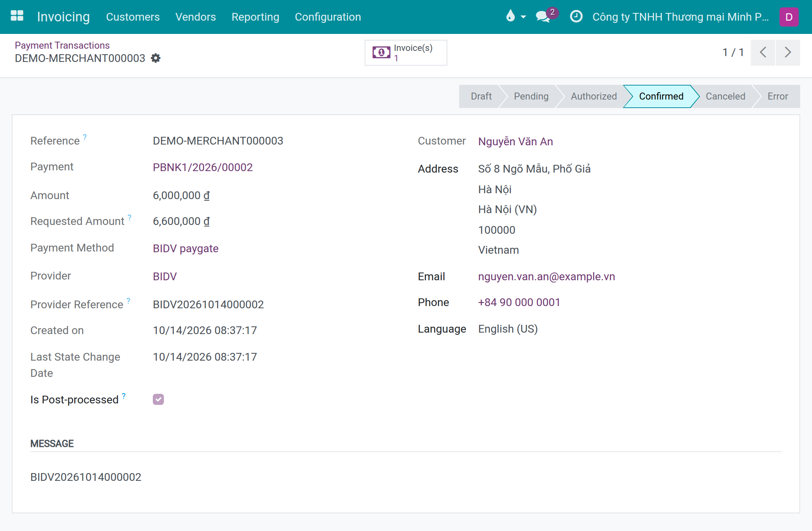The image size is (812, 531).
Task: Click Provider Reference value BIDV20261014000002
Action: tap(208, 305)
